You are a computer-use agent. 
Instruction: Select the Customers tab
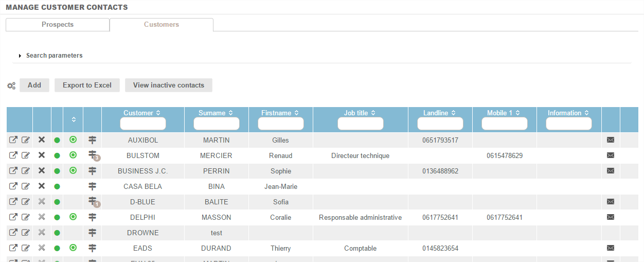[162, 25]
